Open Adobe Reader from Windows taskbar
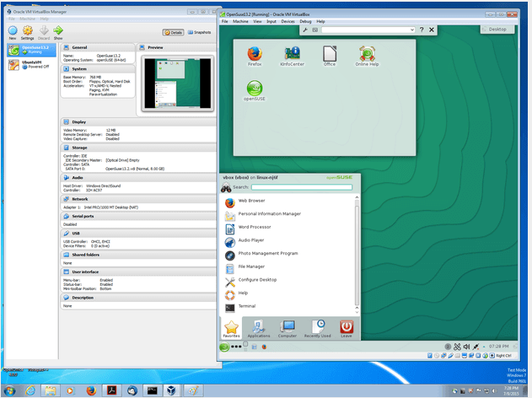 111,391
